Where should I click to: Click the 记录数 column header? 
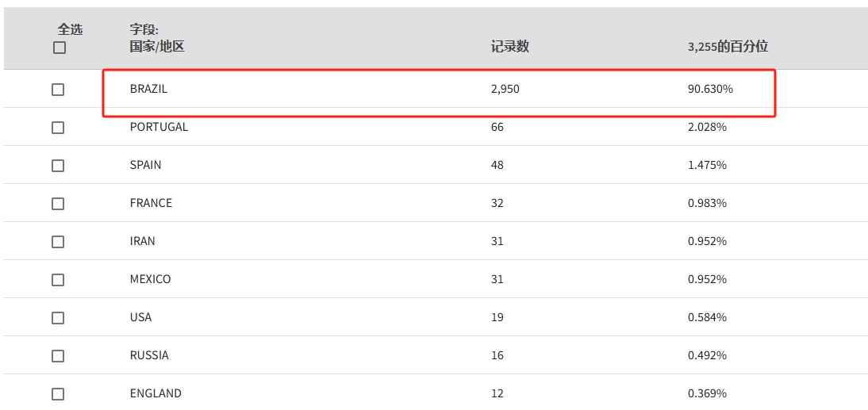click(510, 47)
